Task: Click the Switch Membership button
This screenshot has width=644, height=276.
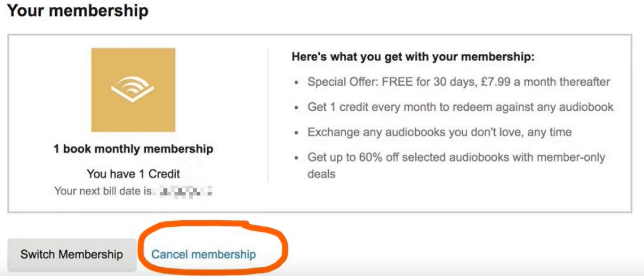Action: click(x=72, y=254)
